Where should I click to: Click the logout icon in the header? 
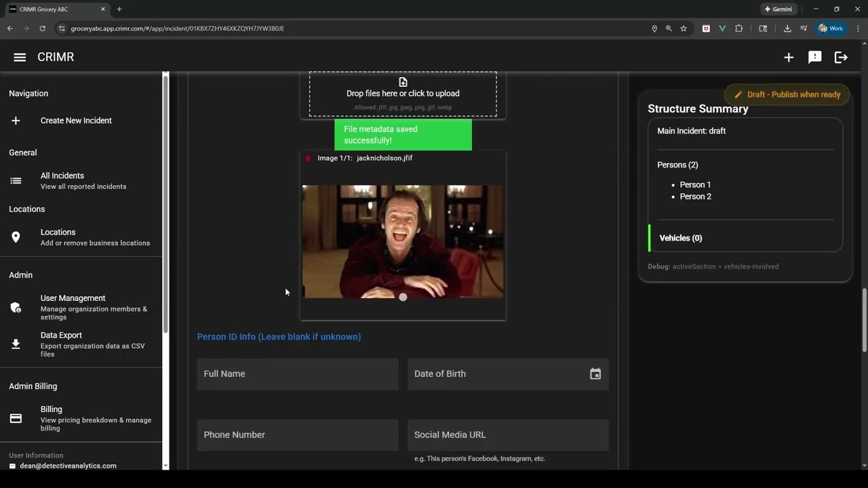click(842, 58)
